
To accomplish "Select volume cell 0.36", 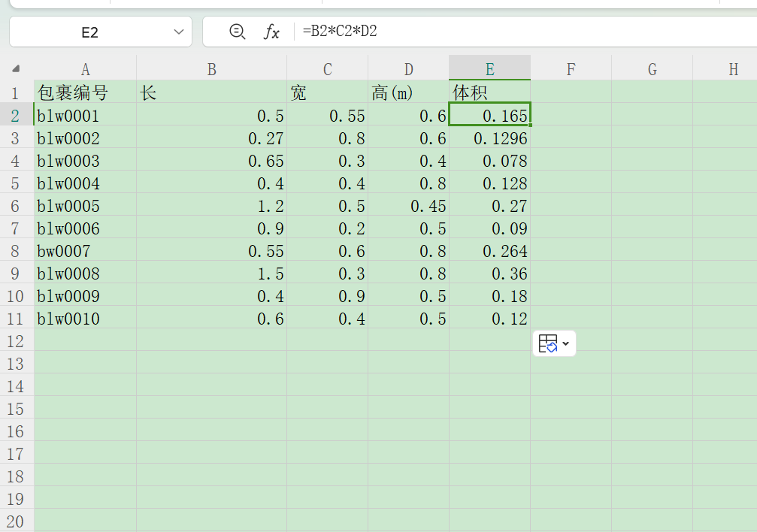I will tap(489, 272).
